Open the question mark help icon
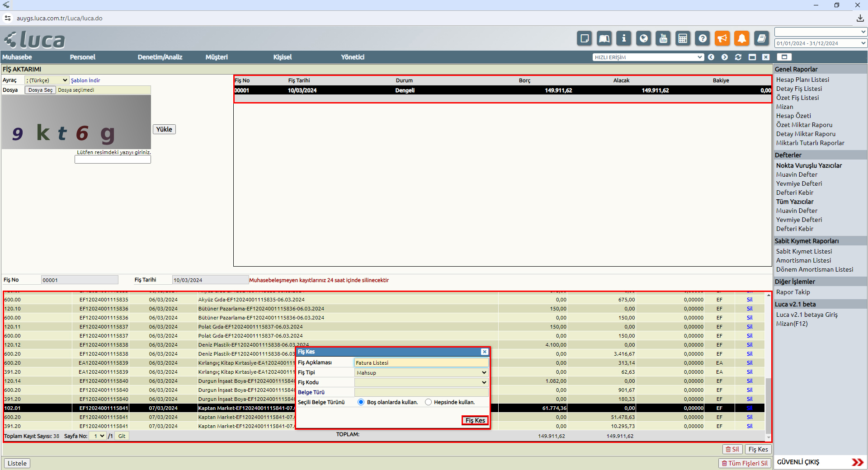 (x=703, y=38)
